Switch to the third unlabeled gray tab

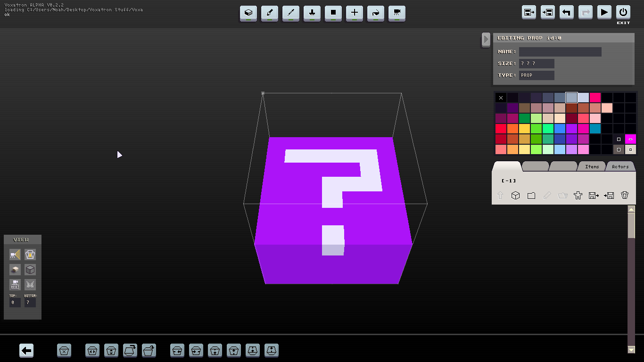tap(564, 166)
